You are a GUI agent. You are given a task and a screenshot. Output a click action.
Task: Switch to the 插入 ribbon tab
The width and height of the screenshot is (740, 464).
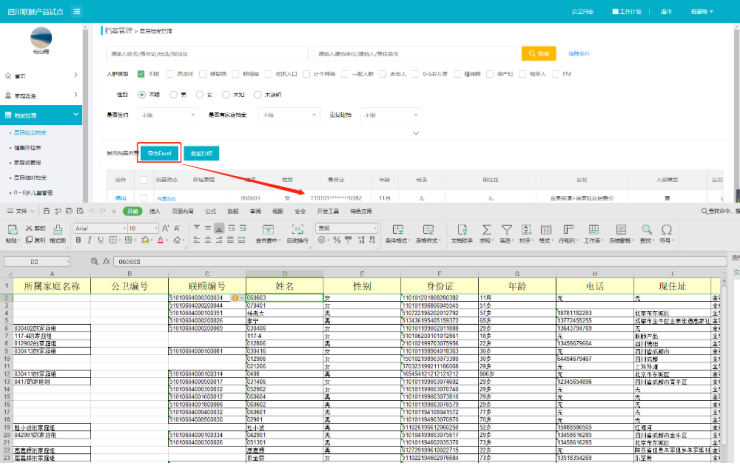155,212
